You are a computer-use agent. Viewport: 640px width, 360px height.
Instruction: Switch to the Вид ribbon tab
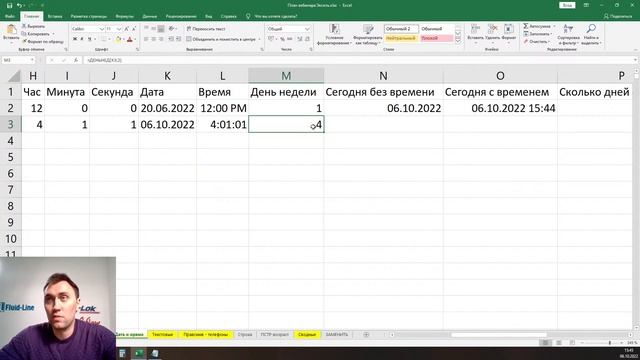pyautogui.click(x=209, y=16)
